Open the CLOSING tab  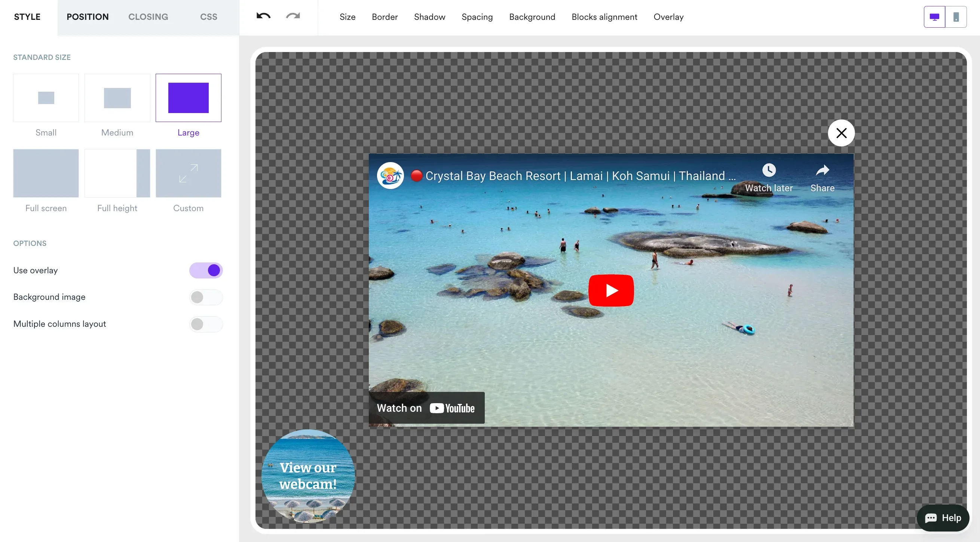pyautogui.click(x=148, y=17)
